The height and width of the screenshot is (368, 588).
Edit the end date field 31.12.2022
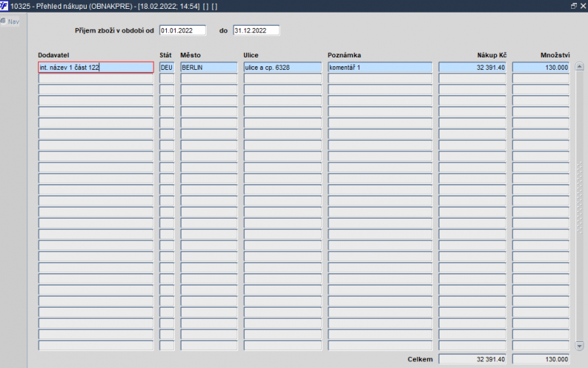256,30
